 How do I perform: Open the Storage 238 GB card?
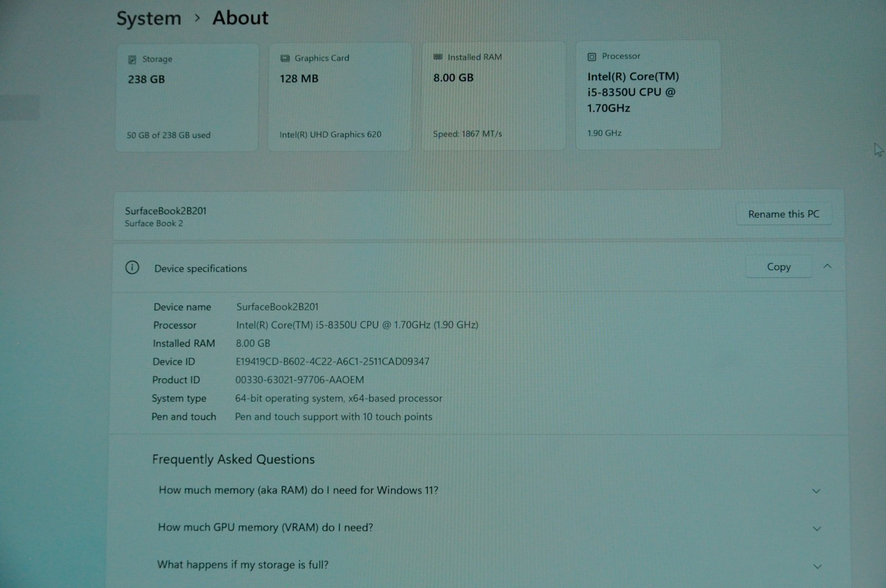point(187,97)
